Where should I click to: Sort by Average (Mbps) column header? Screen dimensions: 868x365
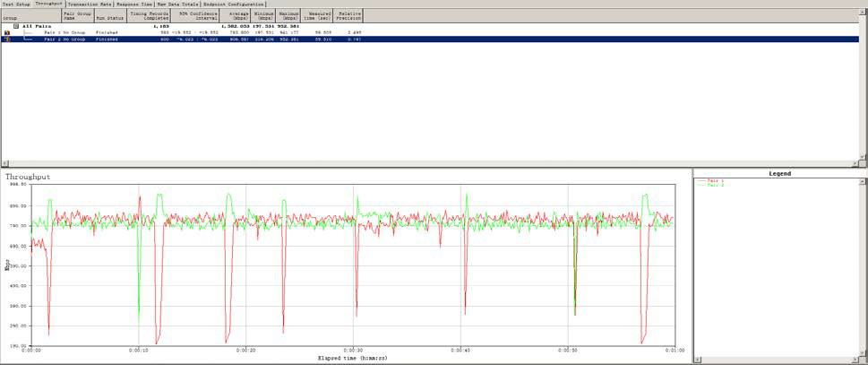coord(236,16)
